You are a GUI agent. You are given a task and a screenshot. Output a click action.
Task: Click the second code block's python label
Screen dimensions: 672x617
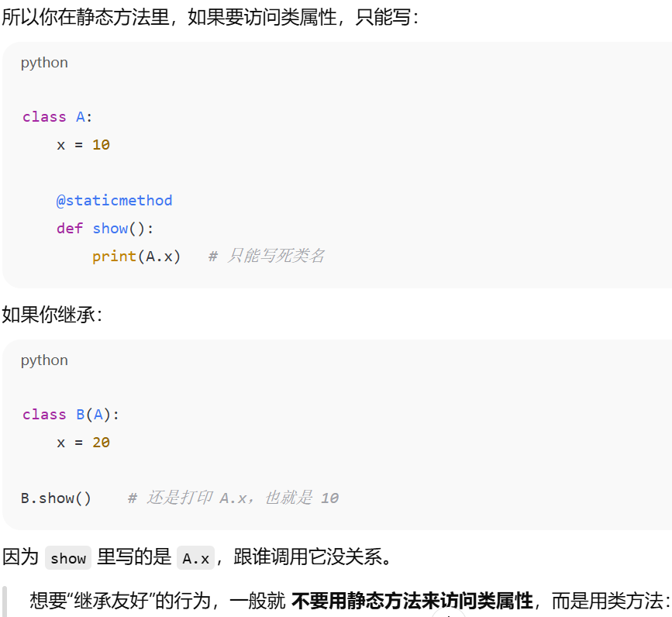click(x=44, y=360)
